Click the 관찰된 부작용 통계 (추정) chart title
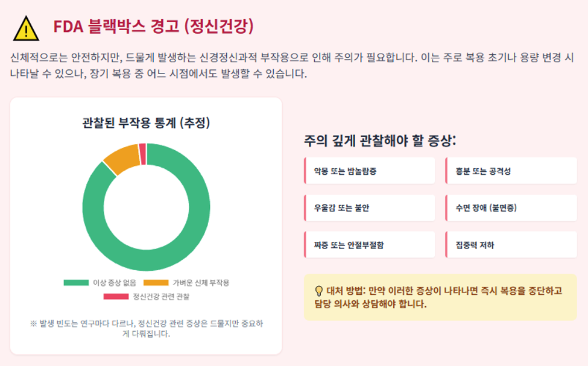 pos(147,122)
